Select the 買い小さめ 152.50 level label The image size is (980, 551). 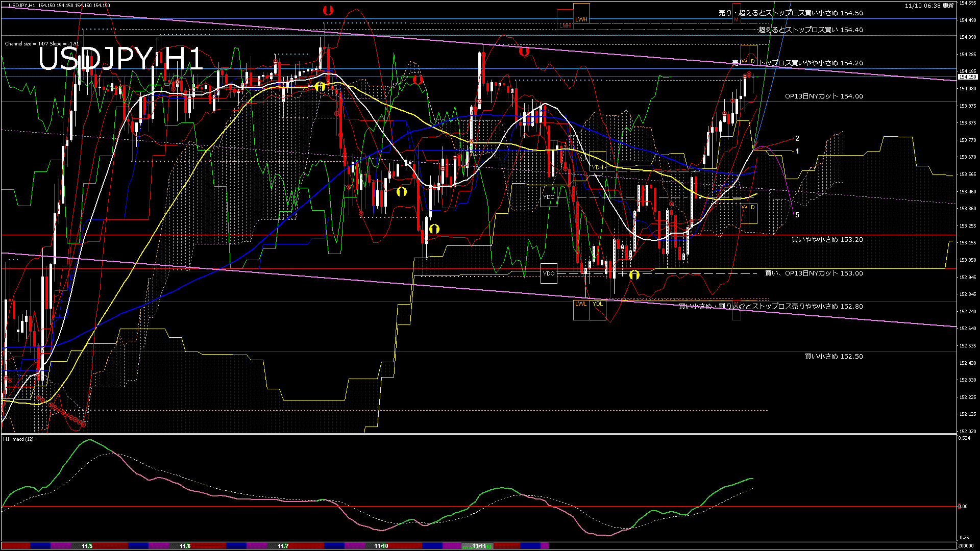tap(834, 356)
